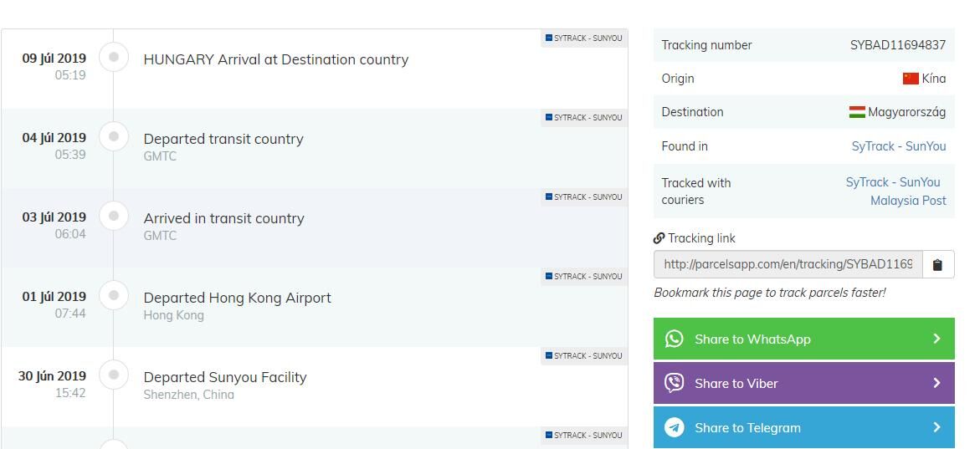Image resolution: width=980 pixels, height=449 pixels.
Task: Open the Found in SyTrack - SunYou link
Action: click(x=898, y=146)
